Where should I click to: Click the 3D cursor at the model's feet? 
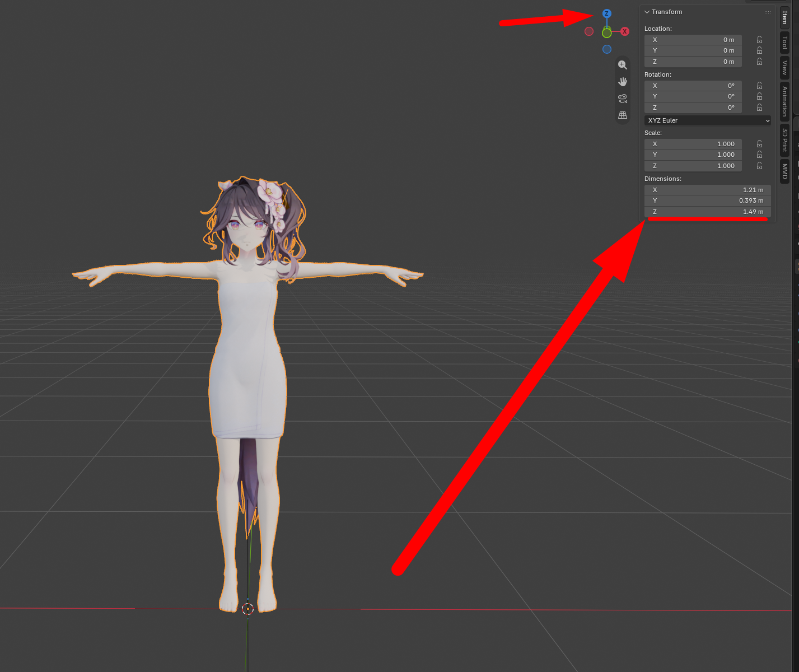pyautogui.click(x=247, y=609)
